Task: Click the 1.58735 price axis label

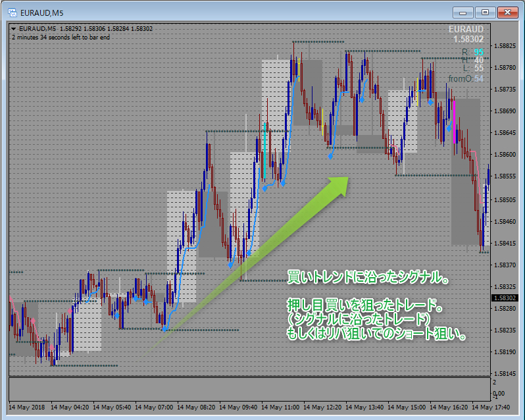Action: tap(505, 90)
